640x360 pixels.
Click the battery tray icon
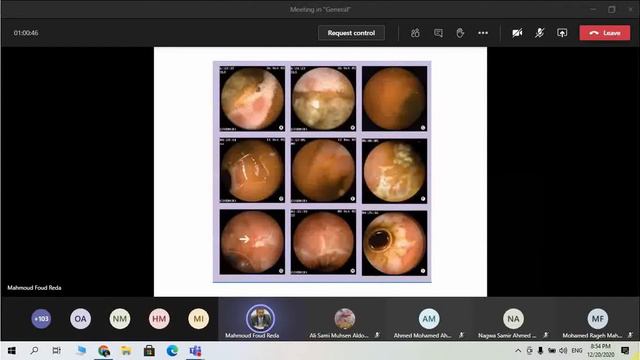[x=552, y=351]
